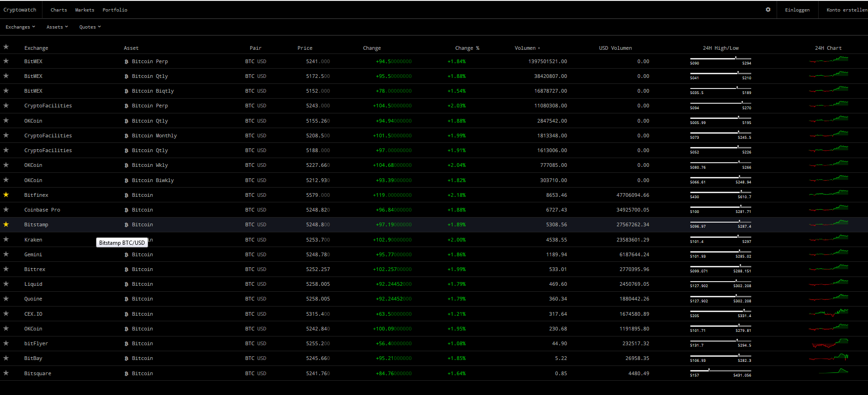This screenshot has width=868, height=395.
Task: Unfavorite the Bitfinex row star
Action: (x=6, y=195)
